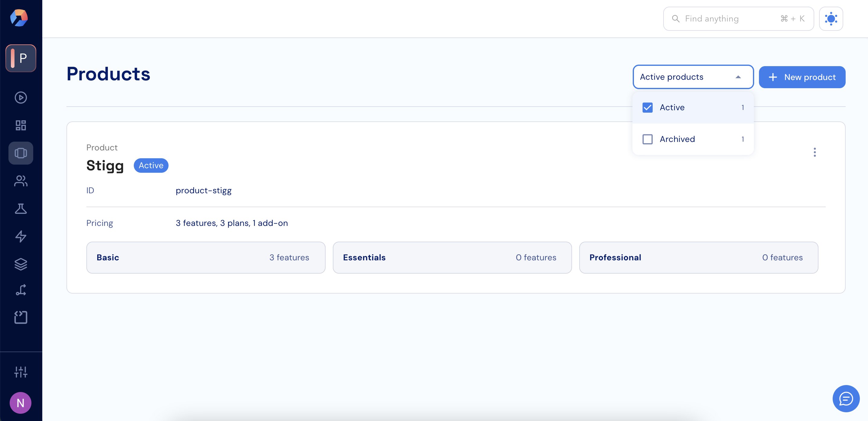The image size is (868, 421).
Task: Select the Archived option row
Action: click(693, 139)
